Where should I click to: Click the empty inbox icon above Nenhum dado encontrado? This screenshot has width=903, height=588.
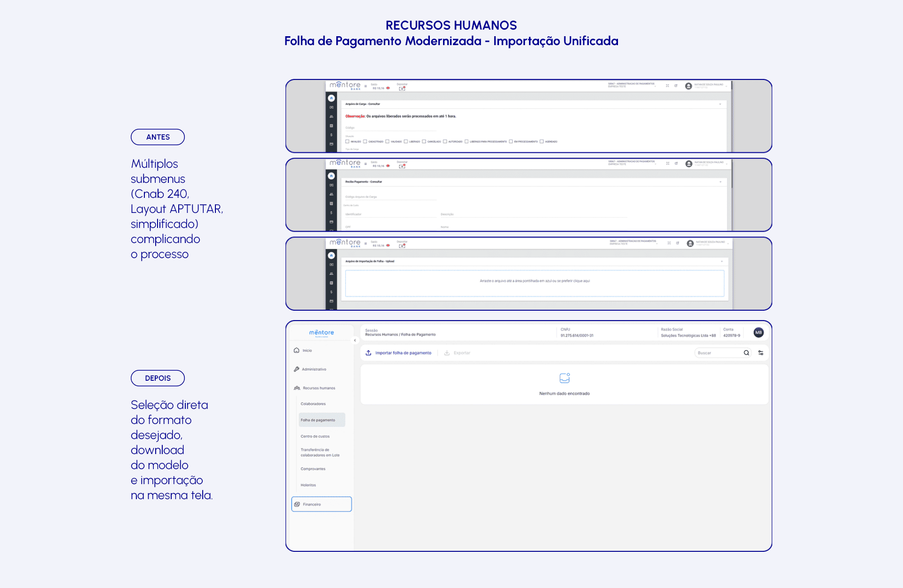[564, 378]
